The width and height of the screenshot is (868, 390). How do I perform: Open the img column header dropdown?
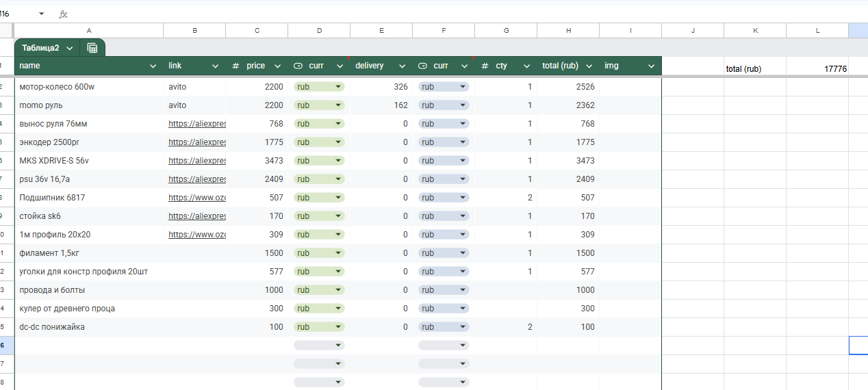(x=651, y=66)
